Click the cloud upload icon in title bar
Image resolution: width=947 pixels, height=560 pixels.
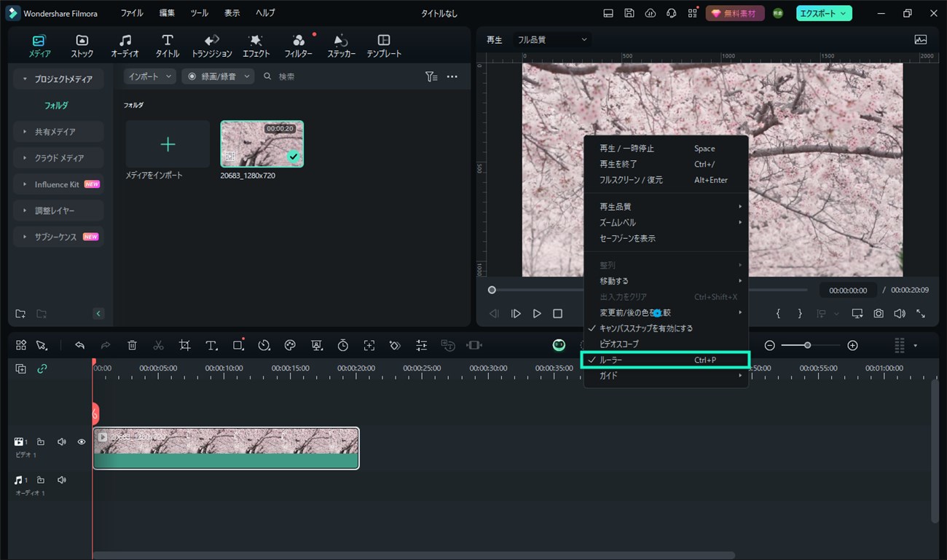tap(651, 14)
